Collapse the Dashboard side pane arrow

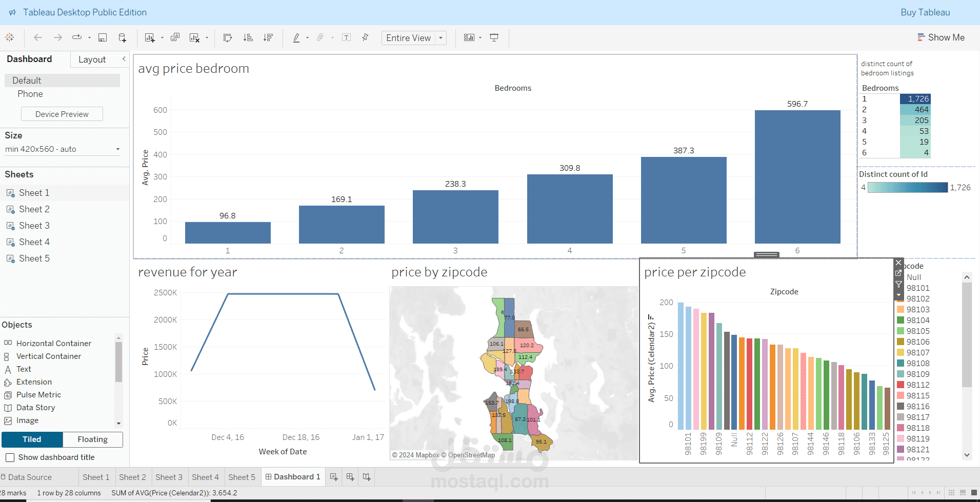124,59
